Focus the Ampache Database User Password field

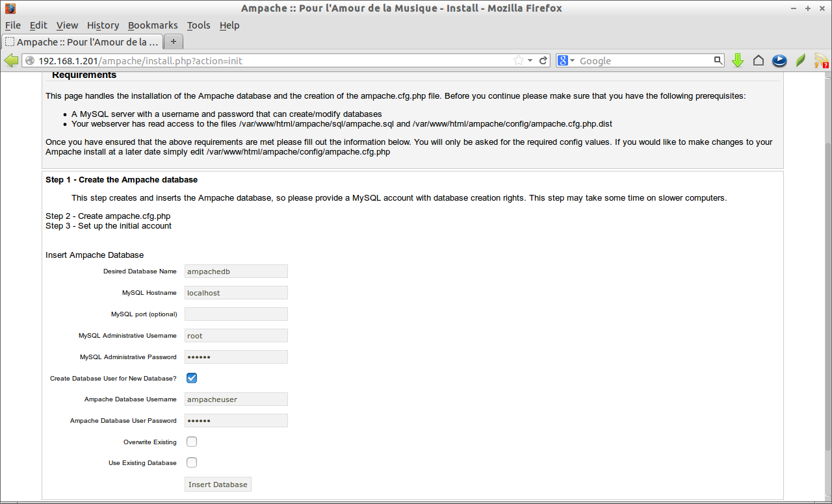(236, 421)
